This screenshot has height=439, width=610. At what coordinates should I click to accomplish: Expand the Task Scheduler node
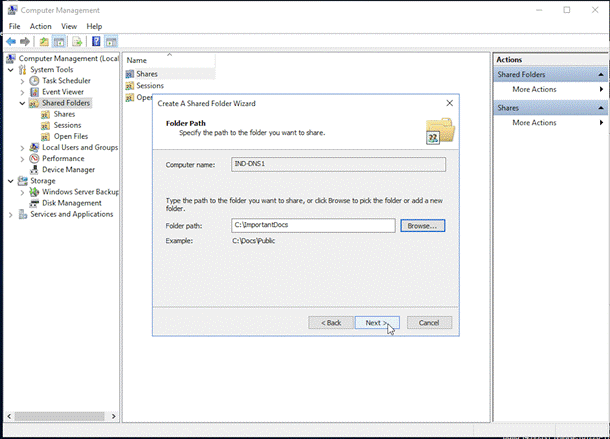coord(22,81)
